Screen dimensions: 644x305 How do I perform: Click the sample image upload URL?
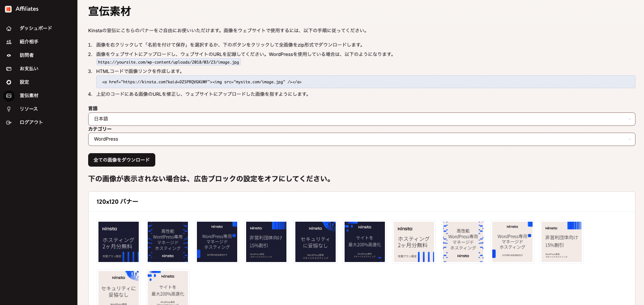click(x=168, y=62)
